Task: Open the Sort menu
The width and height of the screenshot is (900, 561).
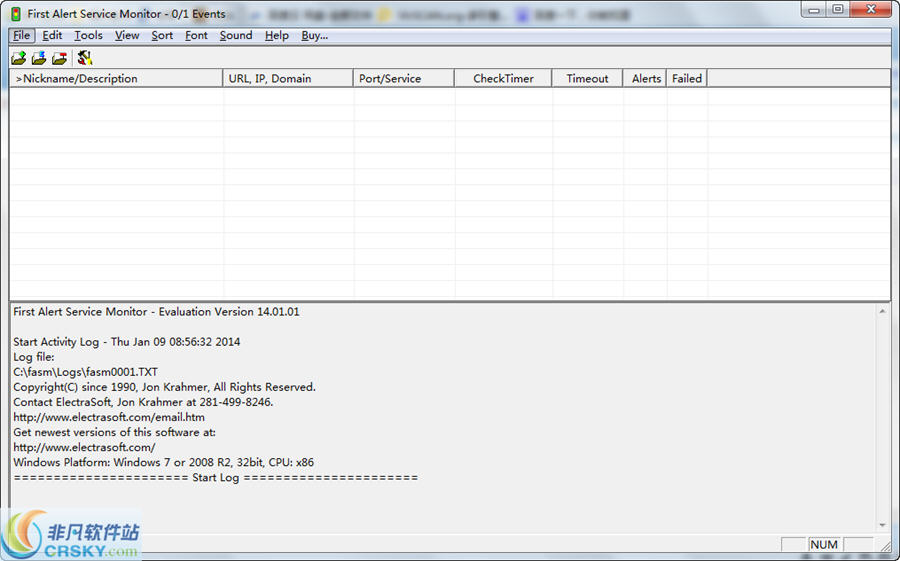Action: point(162,36)
